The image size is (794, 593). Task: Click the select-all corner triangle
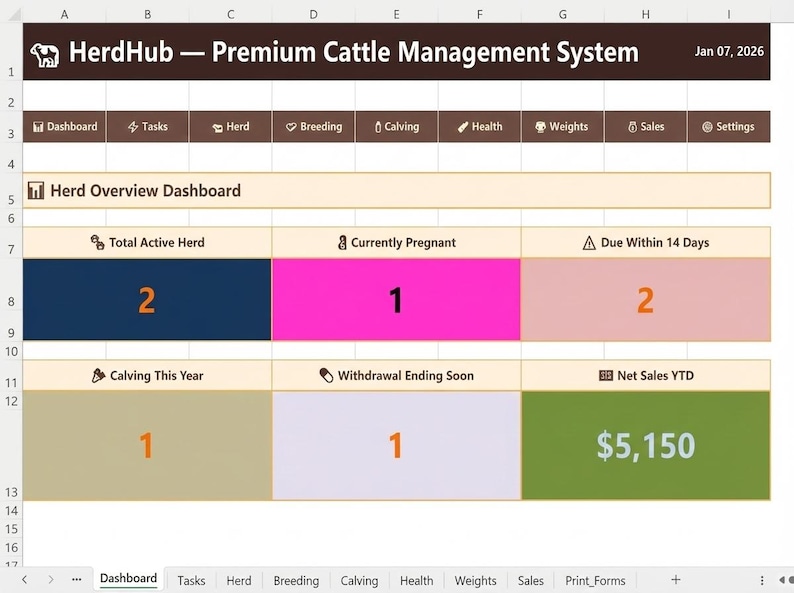click(14, 15)
